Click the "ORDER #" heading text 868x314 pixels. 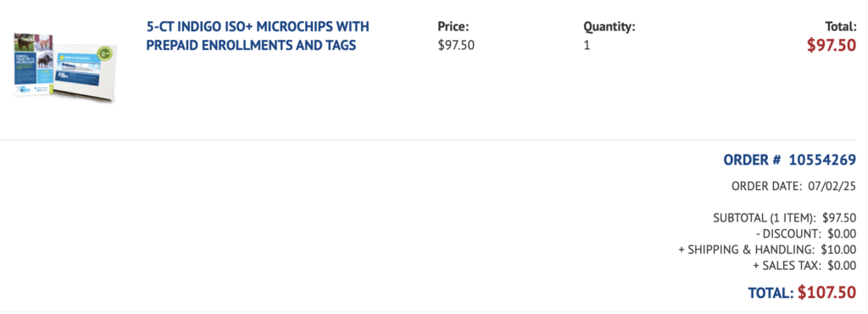tap(752, 160)
